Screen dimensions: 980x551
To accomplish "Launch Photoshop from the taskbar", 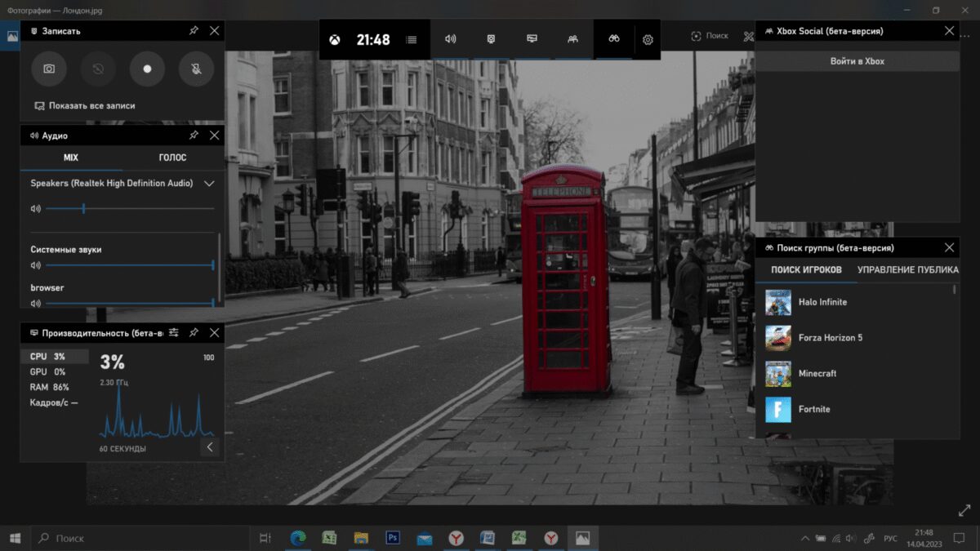I will (392, 538).
